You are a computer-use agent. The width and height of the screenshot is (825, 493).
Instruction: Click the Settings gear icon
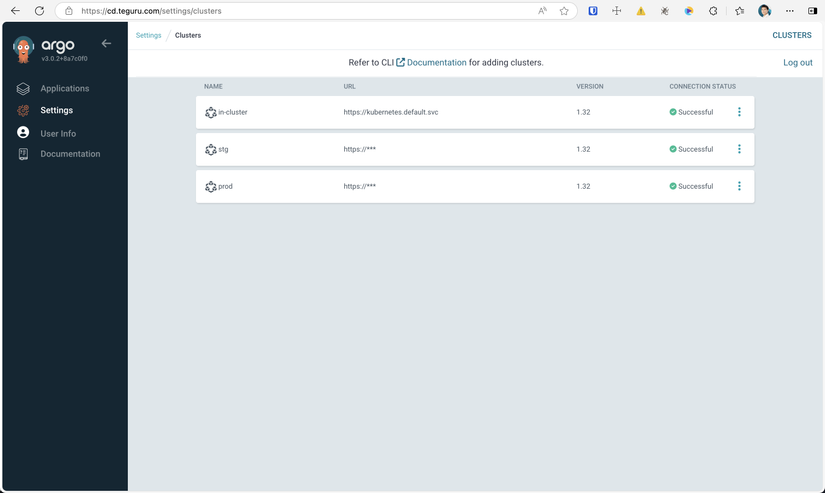[x=23, y=110]
